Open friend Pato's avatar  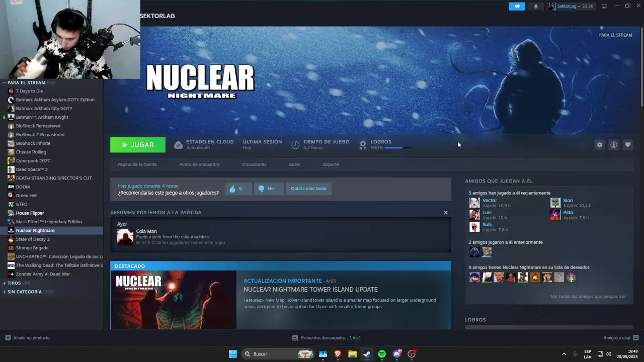tap(555, 215)
